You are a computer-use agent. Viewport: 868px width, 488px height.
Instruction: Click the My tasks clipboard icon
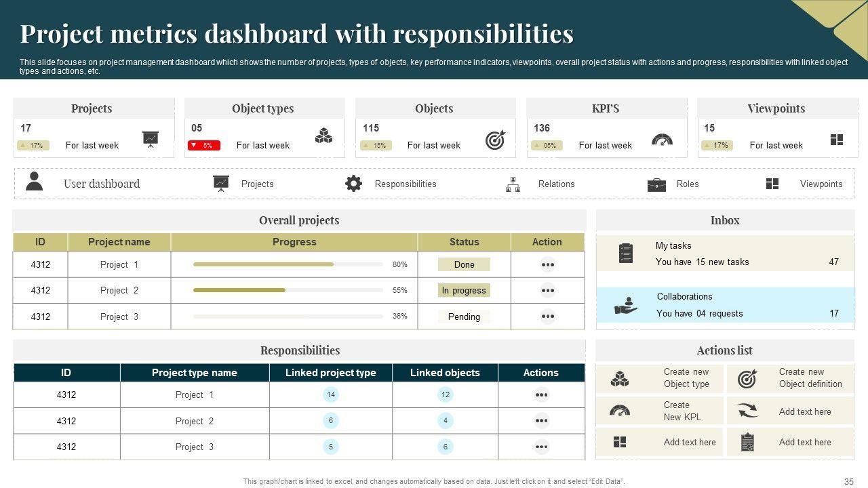tap(626, 253)
